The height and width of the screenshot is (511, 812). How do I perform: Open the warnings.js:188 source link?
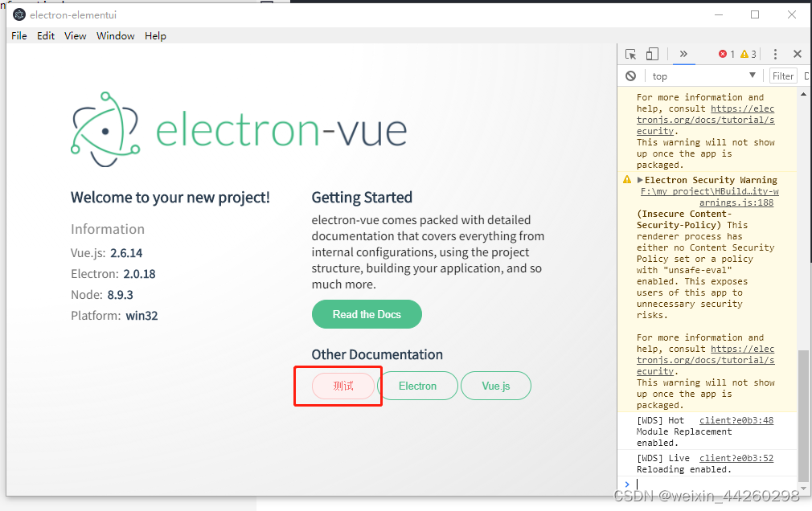point(736,202)
